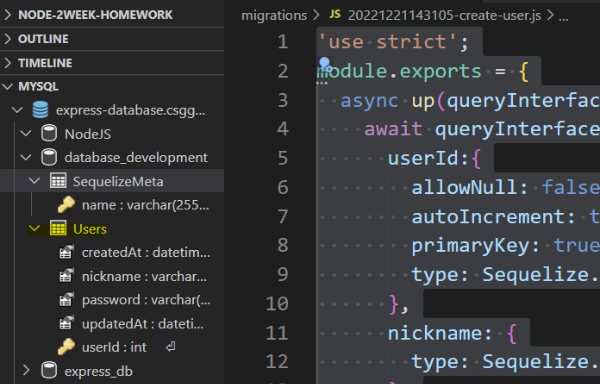Click the Users table icon

point(58,228)
